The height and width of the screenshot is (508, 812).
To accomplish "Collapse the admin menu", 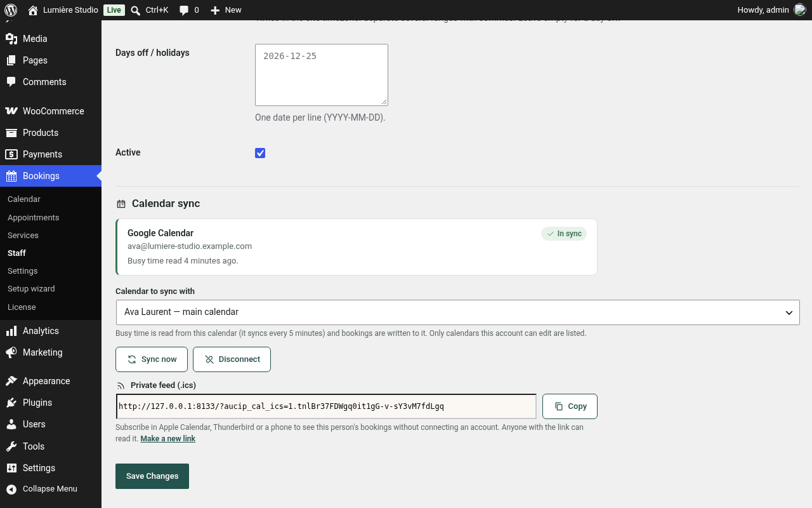I will click(51, 489).
